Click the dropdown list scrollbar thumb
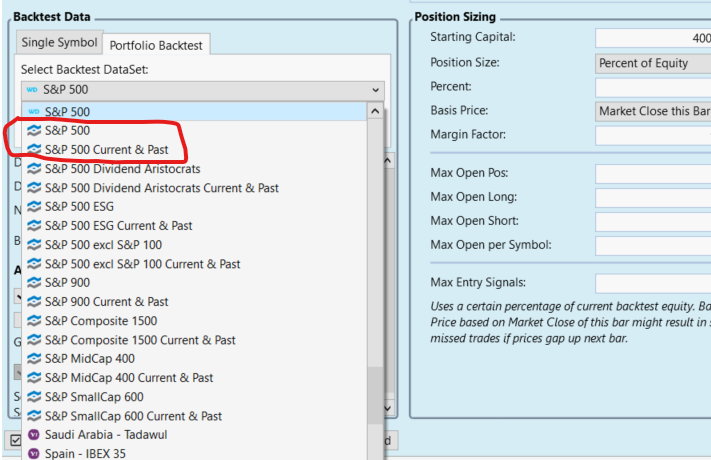 point(375,395)
